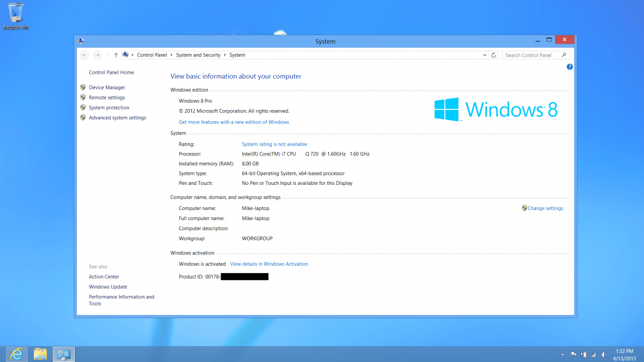Screen dimensions: 644x362
Task: Click the address bar computer icon
Action: coord(126,55)
